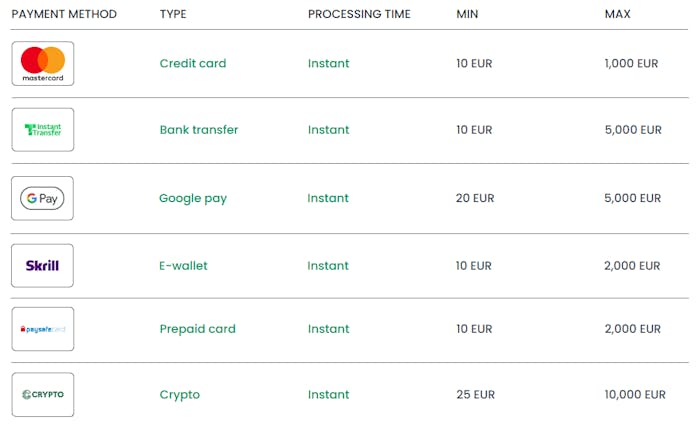
Task: Click the MAX column header
Action: (618, 14)
